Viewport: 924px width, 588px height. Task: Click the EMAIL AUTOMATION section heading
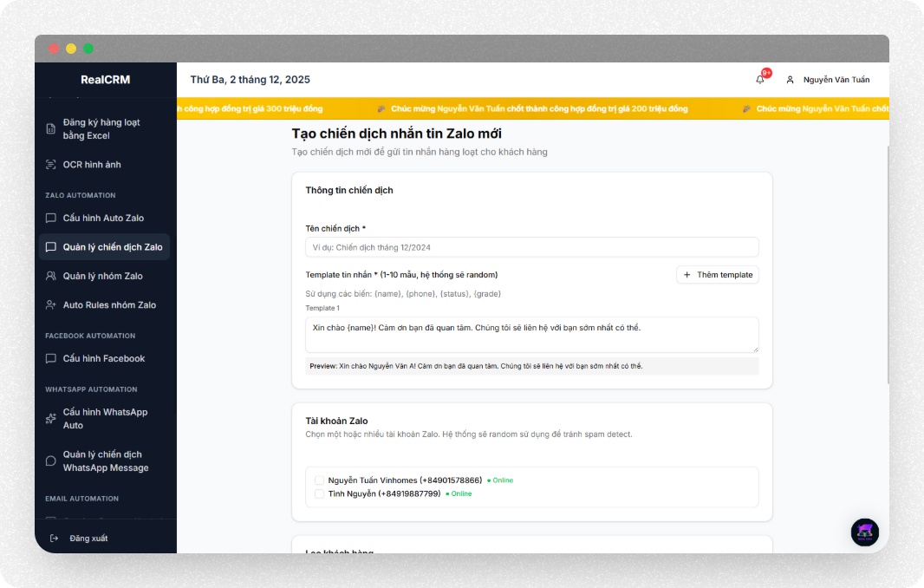click(81, 499)
